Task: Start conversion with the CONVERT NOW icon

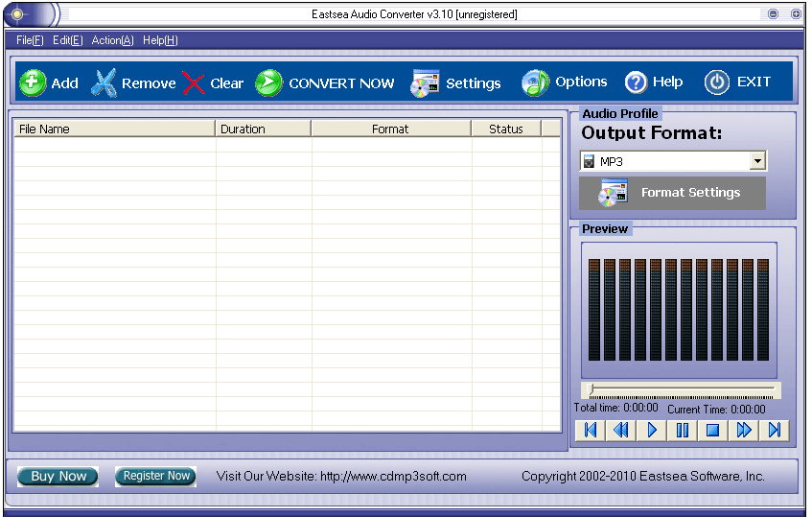Action: [x=268, y=82]
